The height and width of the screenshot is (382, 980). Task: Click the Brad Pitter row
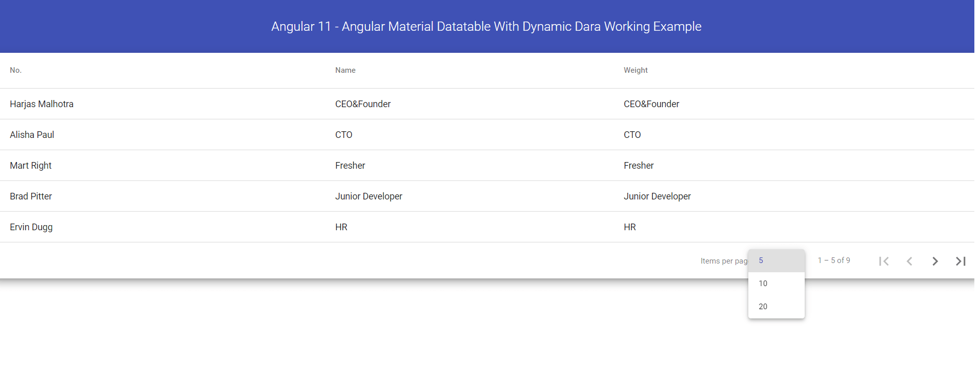pos(31,196)
